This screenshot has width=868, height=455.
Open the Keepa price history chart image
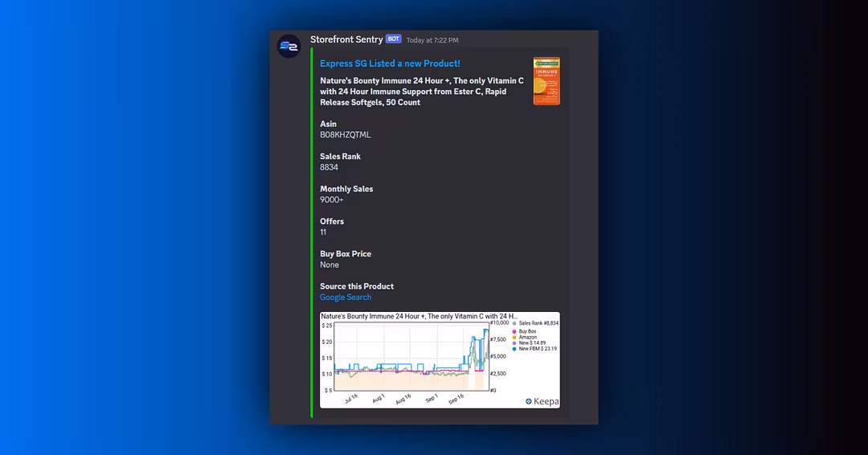click(x=410, y=359)
